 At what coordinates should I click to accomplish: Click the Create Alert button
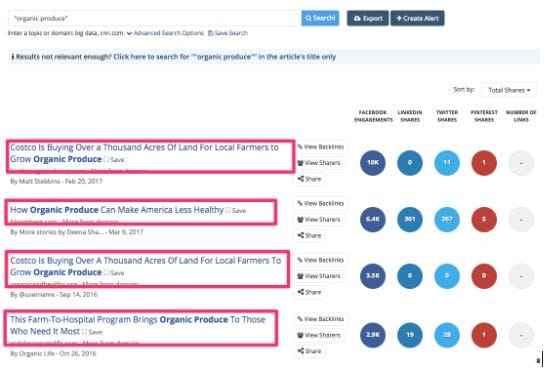(x=418, y=18)
